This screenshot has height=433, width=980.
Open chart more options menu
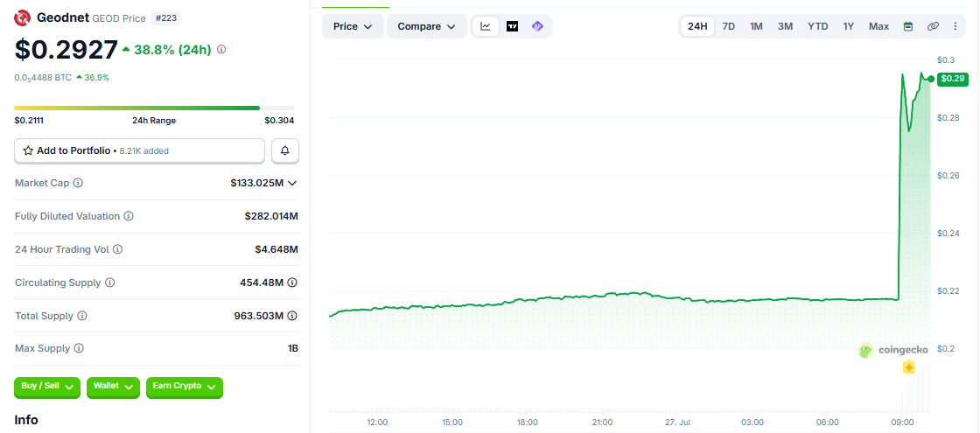[955, 26]
